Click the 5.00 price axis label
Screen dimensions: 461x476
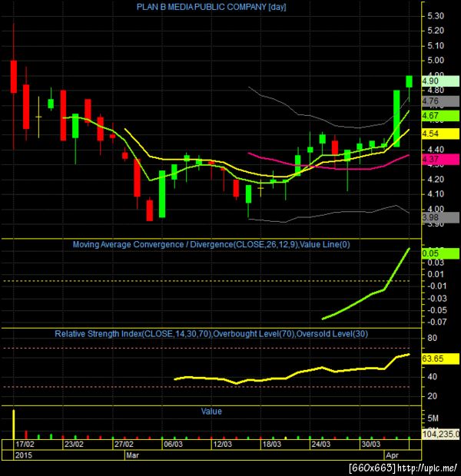point(436,61)
